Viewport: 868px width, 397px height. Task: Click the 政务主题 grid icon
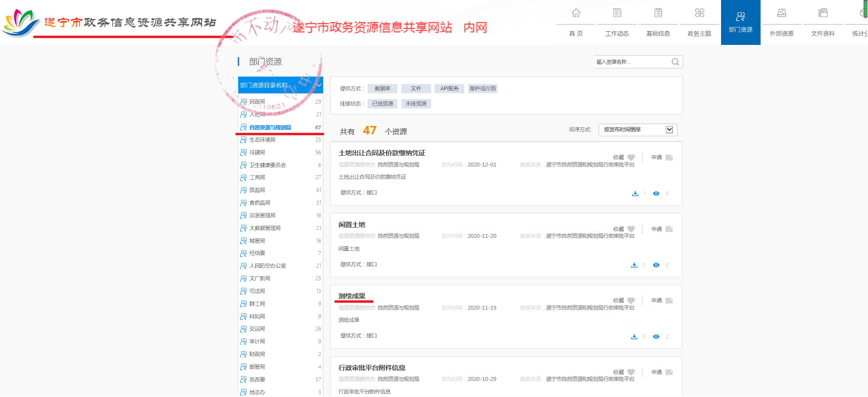pos(700,13)
